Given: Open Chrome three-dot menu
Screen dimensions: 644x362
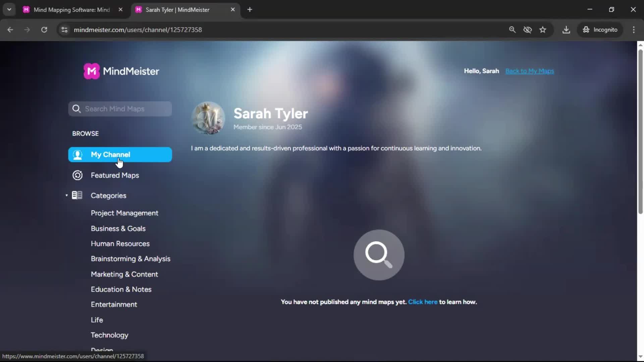Looking at the screenshot, I should pos(634,30).
